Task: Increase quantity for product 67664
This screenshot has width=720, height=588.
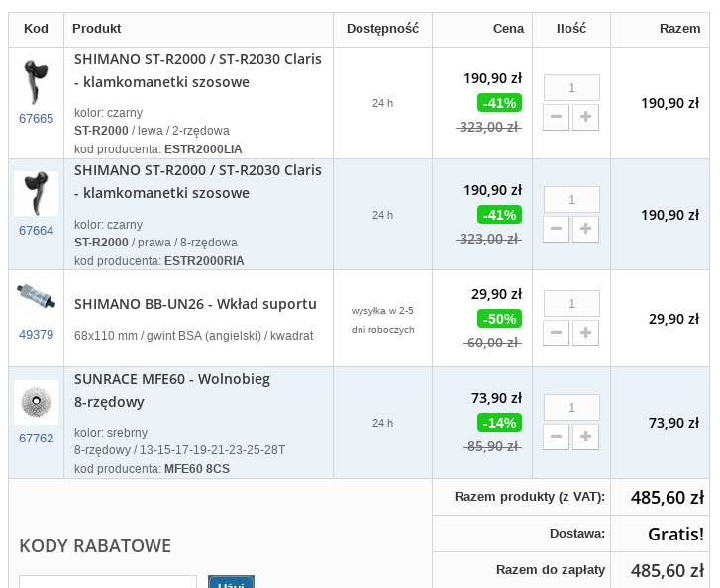Action: click(x=585, y=229)
